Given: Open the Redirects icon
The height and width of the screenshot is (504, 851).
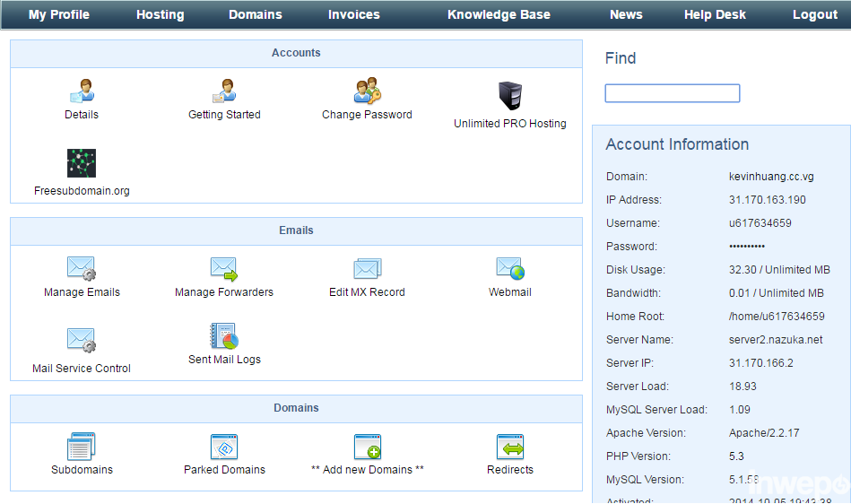Looking at the screenshot, I should click(x=510, y=447).
